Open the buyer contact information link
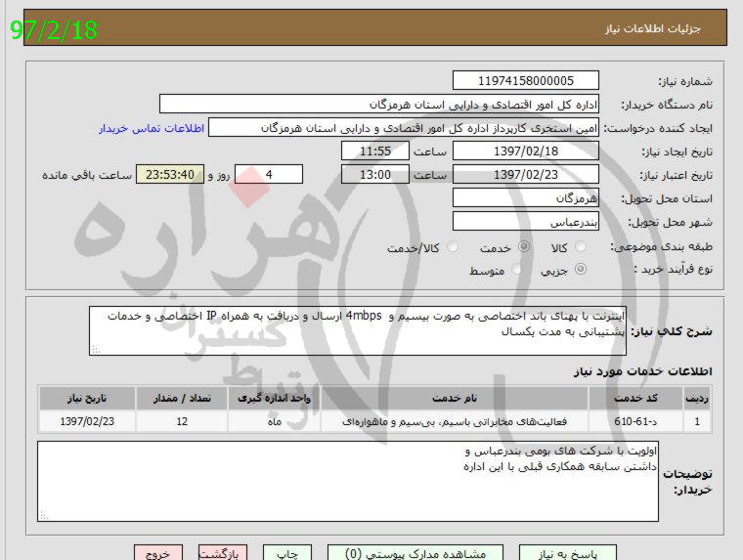 coord(152,128)
